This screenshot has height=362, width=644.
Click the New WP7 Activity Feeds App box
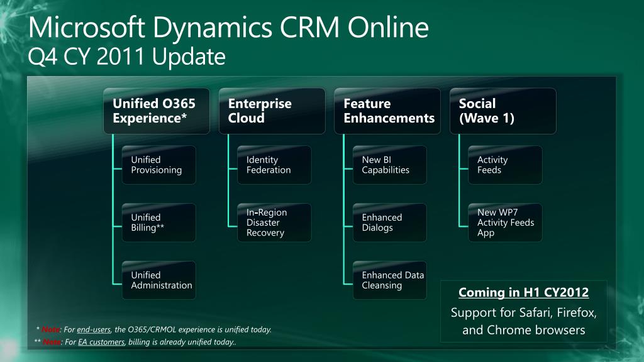(x=505, y=222)
